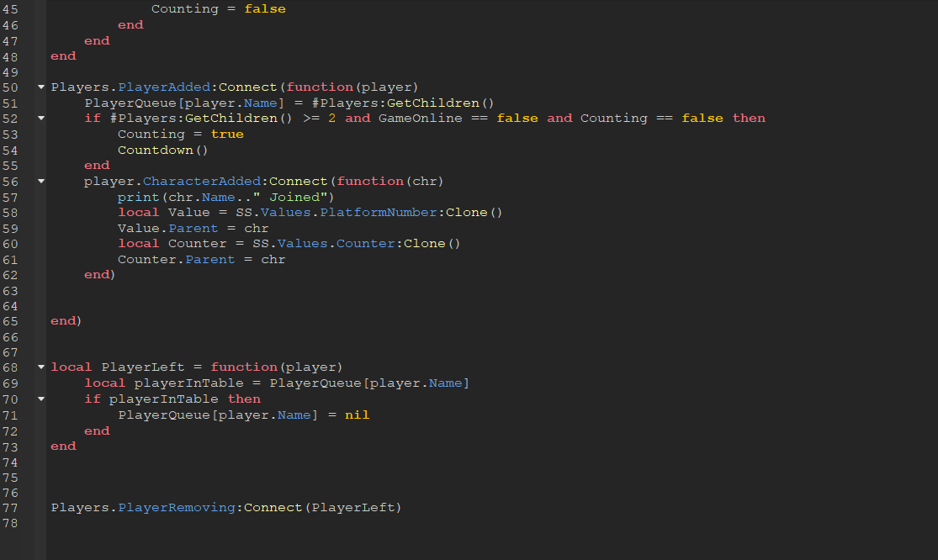Collapse the CharacterAdded function block on line 56

click(x=40, y=180)
